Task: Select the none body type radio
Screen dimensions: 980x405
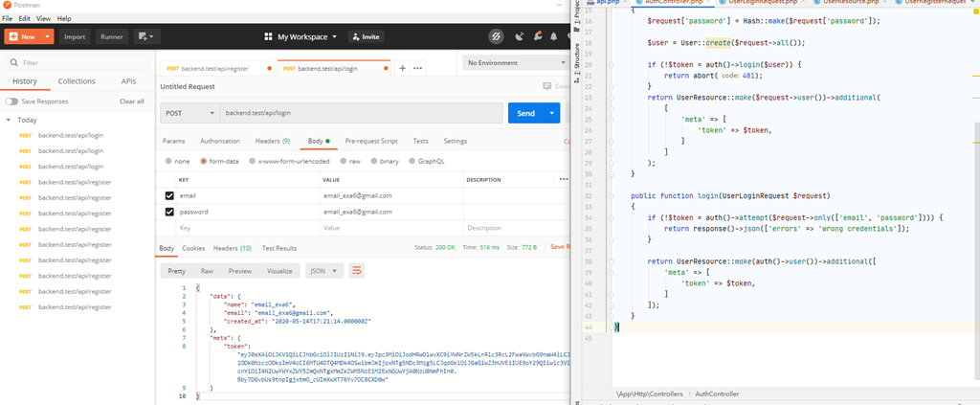Action: click(168, 161)
